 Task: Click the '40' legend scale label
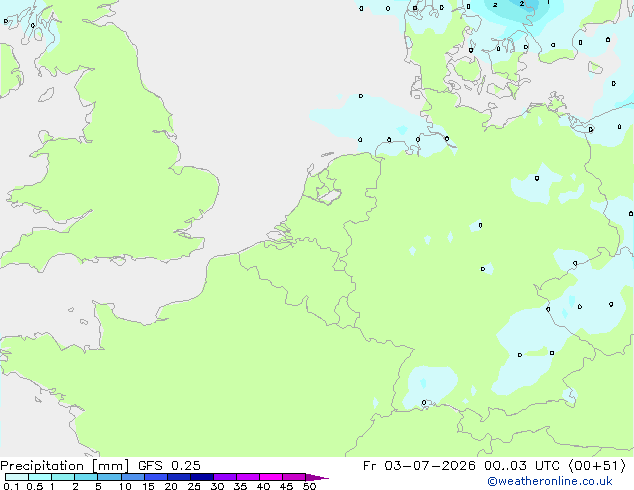click(x=263, y=486)
